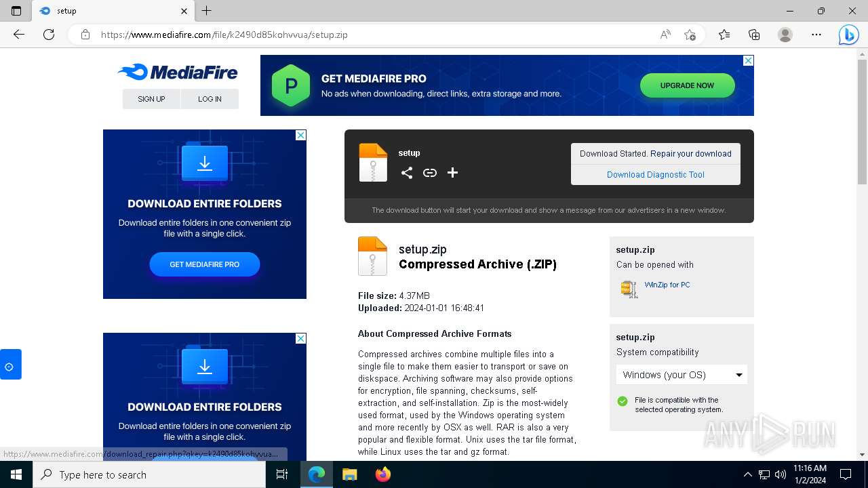
Task: Open the side tab feedback icon
Action: coord(10,365)
